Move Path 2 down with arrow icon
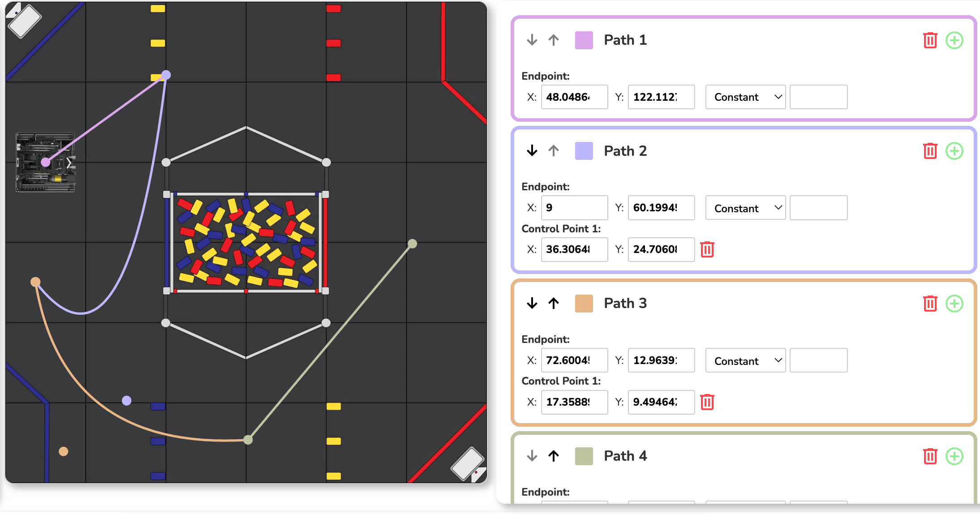Viewport: 980px width, 514px height. pyautogui.click(x=532, y=151)
